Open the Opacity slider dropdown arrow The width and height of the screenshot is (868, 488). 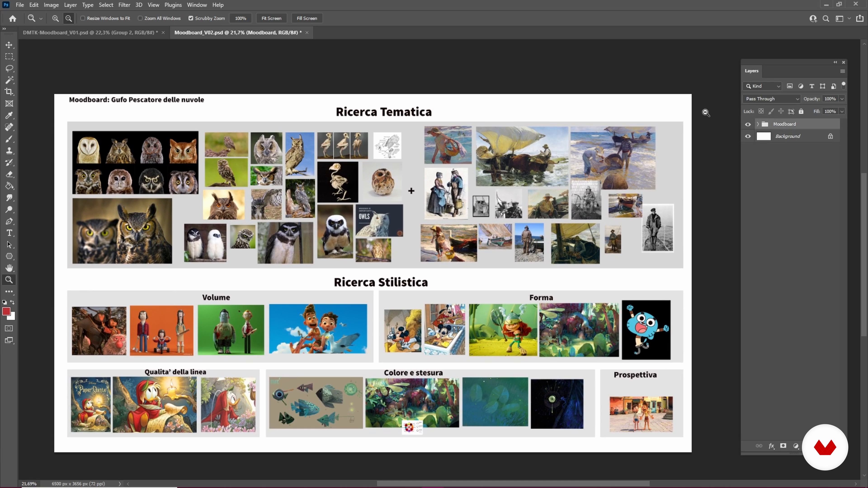pyautogui.click(x=842, y=99)
